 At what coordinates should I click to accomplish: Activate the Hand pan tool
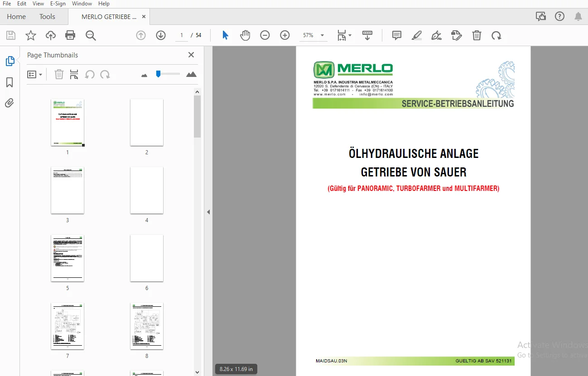coord(245,35)
